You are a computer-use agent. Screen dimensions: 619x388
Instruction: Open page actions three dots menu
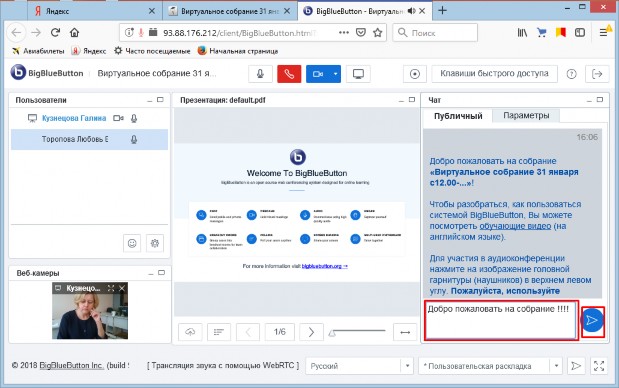click(344, 33)
